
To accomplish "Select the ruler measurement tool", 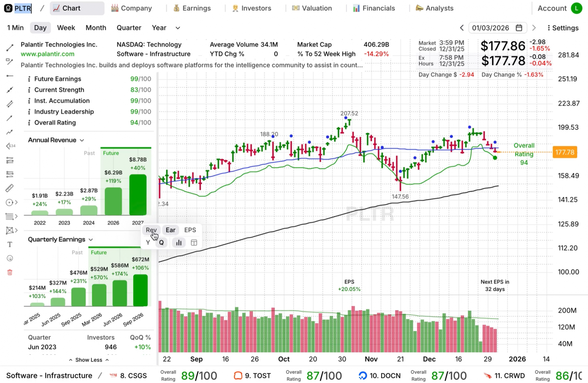I will click(10, 188).
